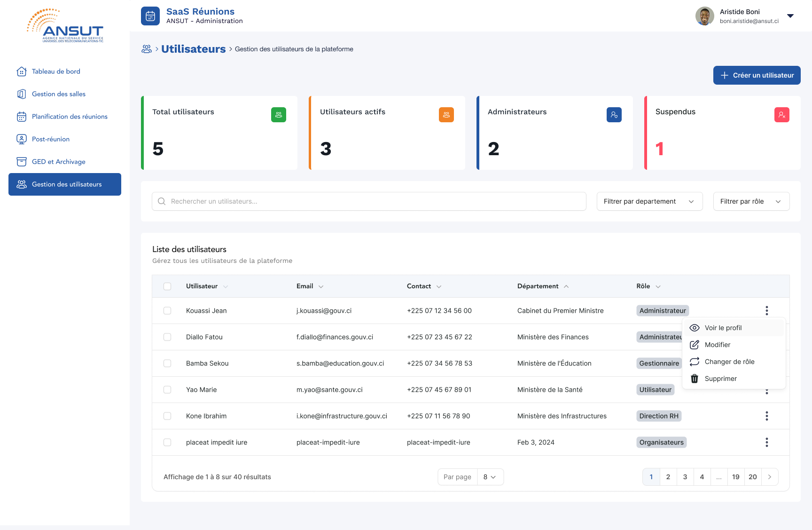
Task: Open actions menu for placeat impedit iure
Action: click(x=767, y=442)
